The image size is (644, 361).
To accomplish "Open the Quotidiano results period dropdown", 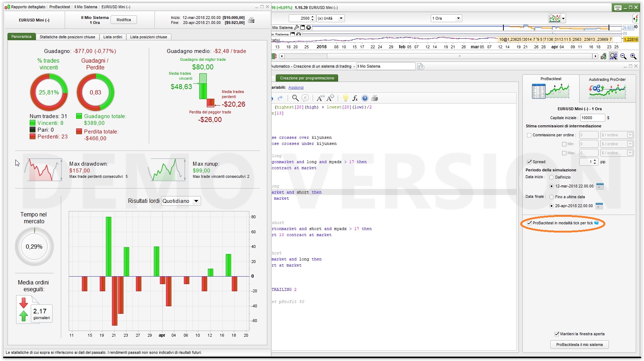I will pos(181,201).
